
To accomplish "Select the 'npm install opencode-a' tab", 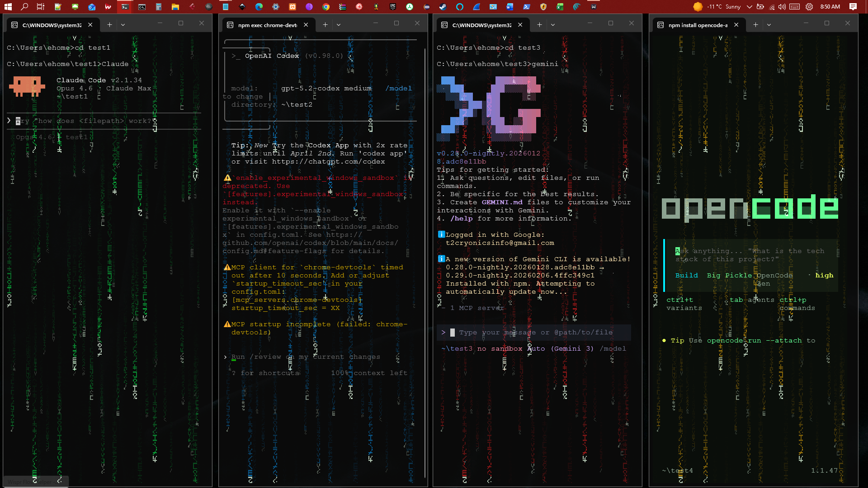I will click(698, 25).
